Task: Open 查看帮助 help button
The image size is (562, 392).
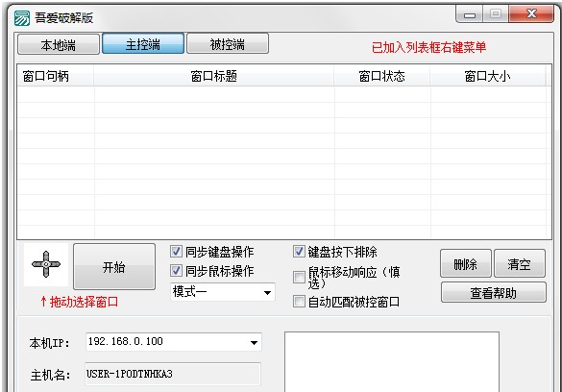Action: point(494,293)
